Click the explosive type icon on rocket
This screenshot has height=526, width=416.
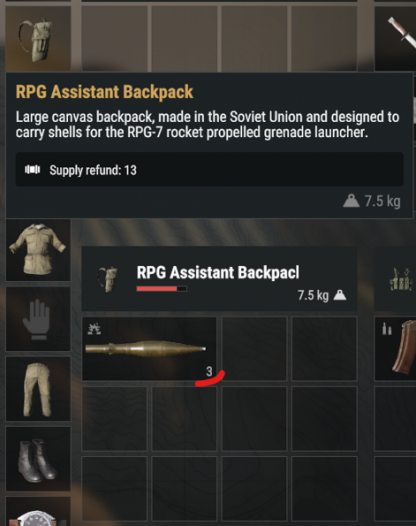tap(94, 329)
